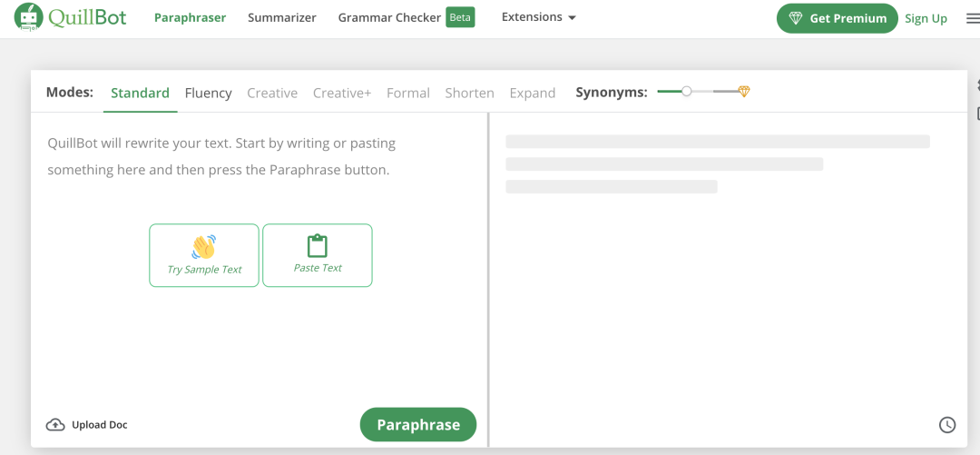Click the premium diamond icon on Synonyms slider
Screen dimensions: 980x455
coord(744,92)
